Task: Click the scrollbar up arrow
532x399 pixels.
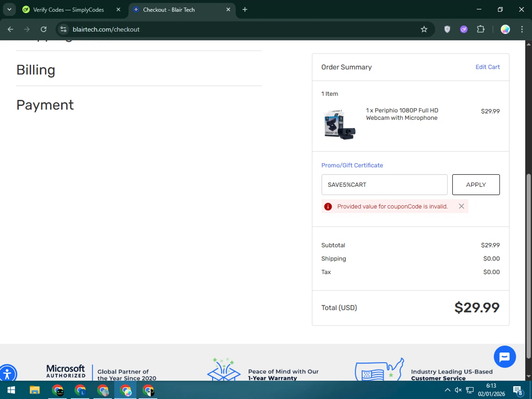Action: click(x=528, y=44)
